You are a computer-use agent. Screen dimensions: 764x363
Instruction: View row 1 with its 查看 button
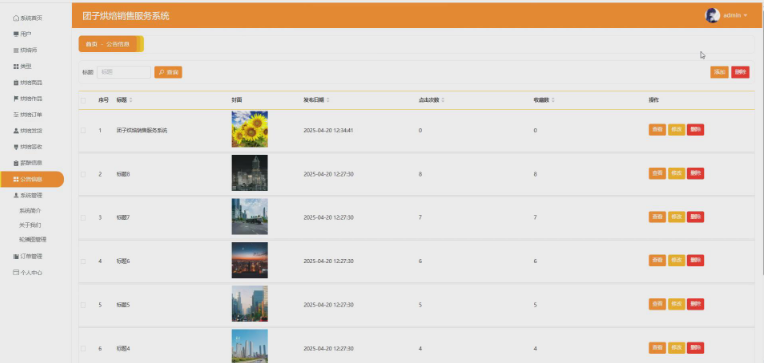657,130
